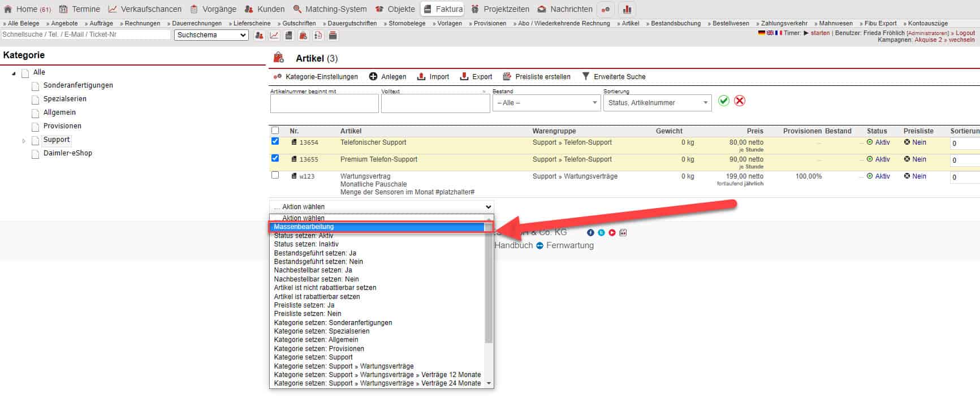980x420 pixels.
Task: Check the Wartungsvertrag row checkbox
Action: [x=275, y=175]
